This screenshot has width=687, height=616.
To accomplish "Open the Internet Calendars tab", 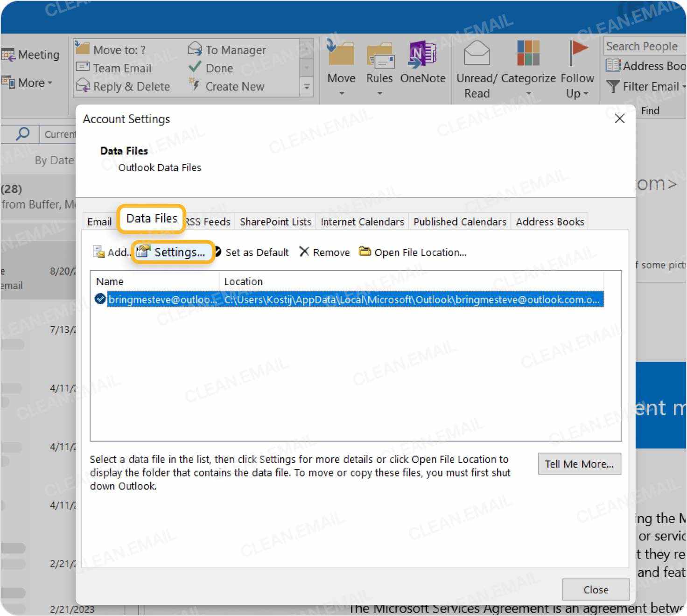I will coord(362,221).
